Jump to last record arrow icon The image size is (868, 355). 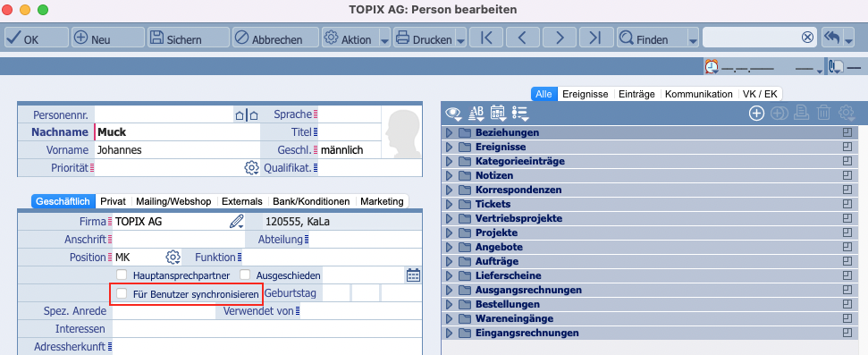pyautogui.click(x=595, y=38)
